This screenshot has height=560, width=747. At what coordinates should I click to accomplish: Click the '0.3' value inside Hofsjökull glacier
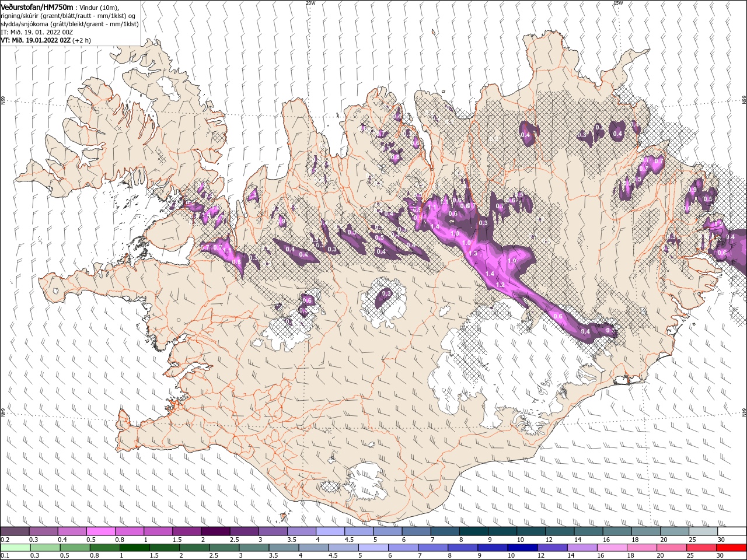[386, 294]
